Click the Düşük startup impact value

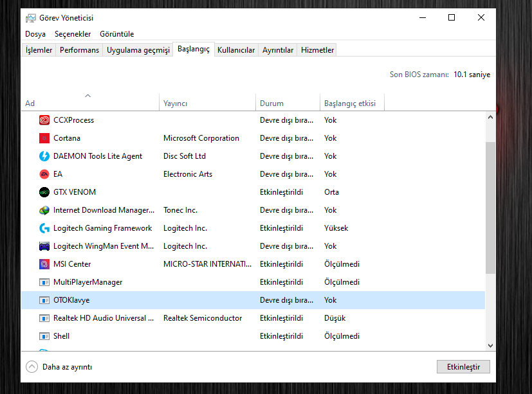(x=335, y=318)
